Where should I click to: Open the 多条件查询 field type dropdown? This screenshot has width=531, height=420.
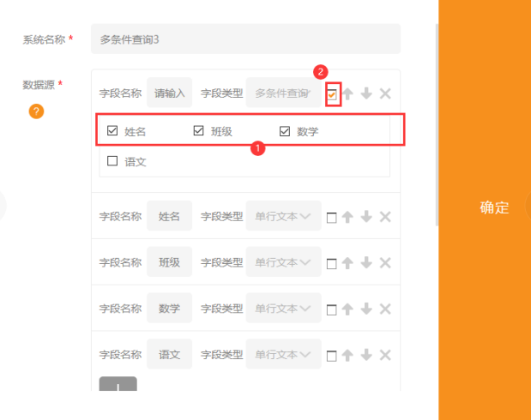(x=283, y=93)
